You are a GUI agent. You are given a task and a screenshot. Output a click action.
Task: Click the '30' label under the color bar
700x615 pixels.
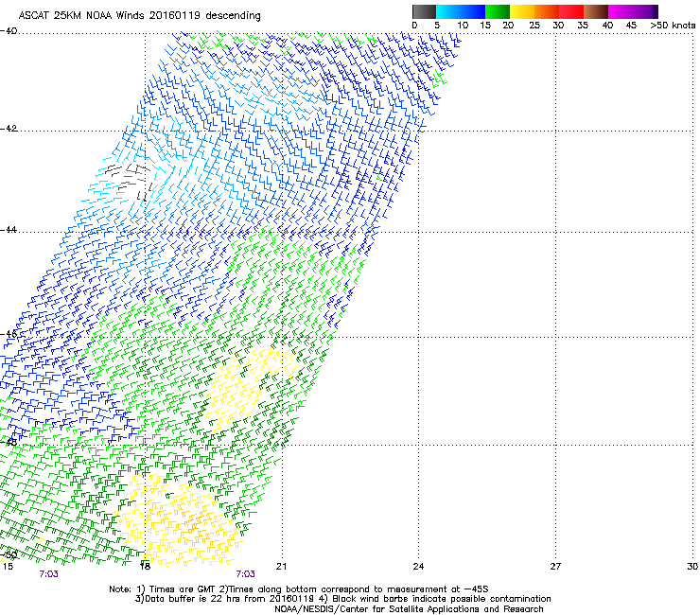[558, 26]
